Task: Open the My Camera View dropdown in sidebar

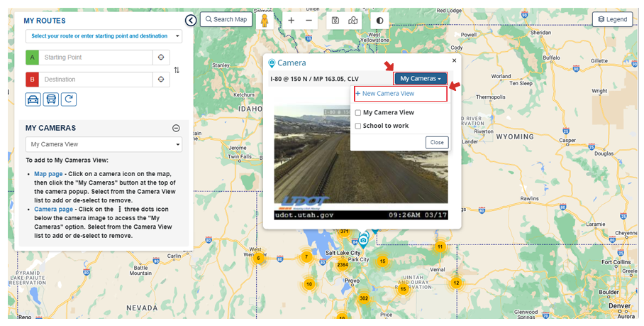Action: click(x=104, y=144)
